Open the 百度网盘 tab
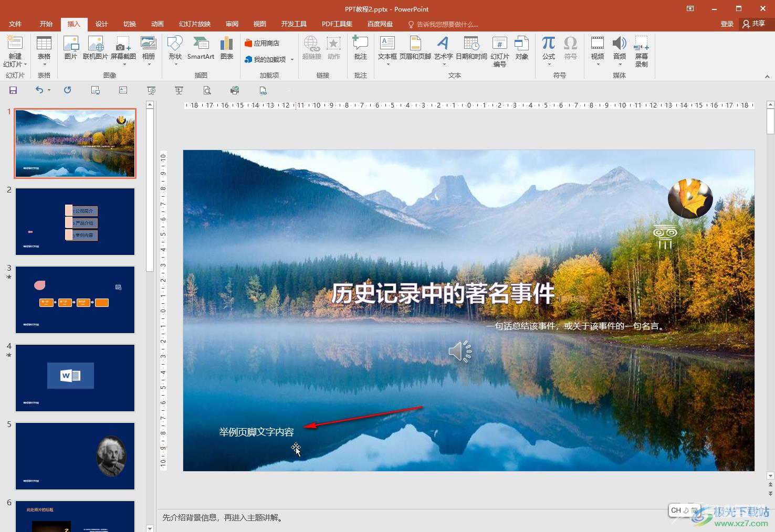Viewport: 775px width, 532px height. point(380,24)
